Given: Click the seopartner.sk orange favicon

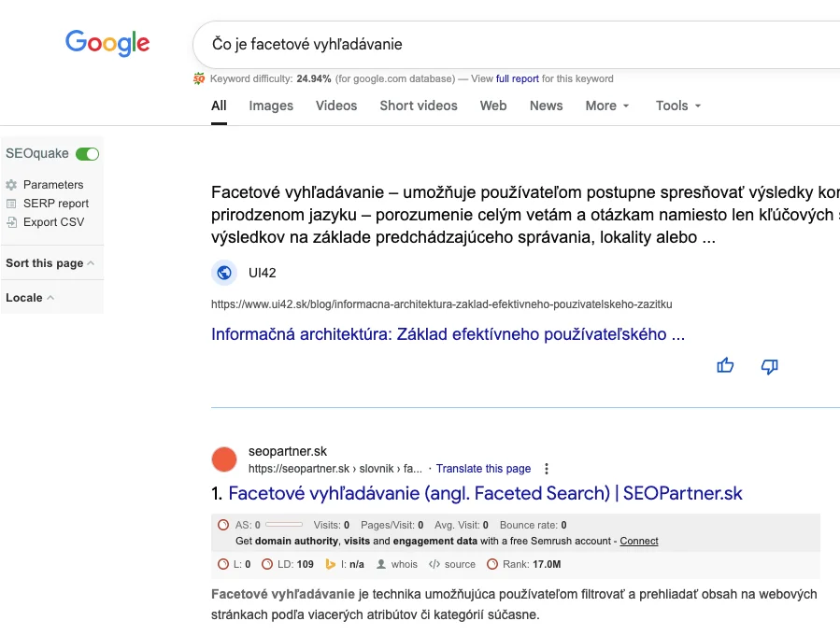Looking at the screenshot, I should (x=224, y=459).
